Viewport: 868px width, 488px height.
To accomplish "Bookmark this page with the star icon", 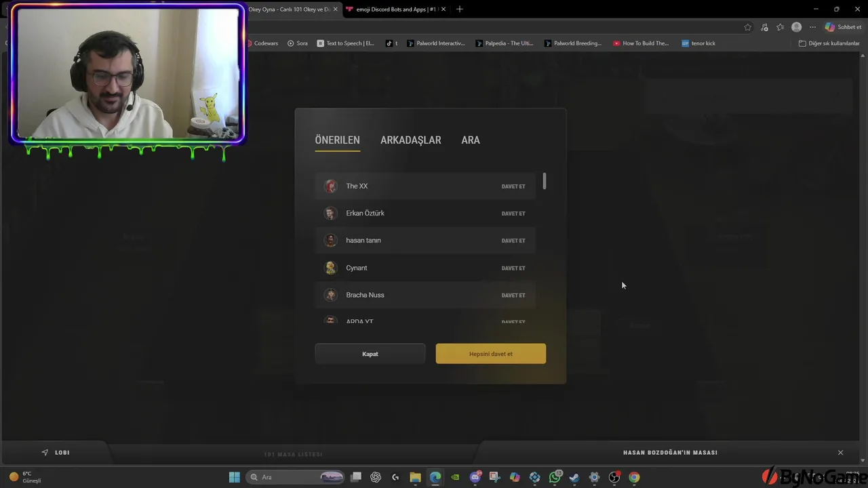I will click(747, 27).
